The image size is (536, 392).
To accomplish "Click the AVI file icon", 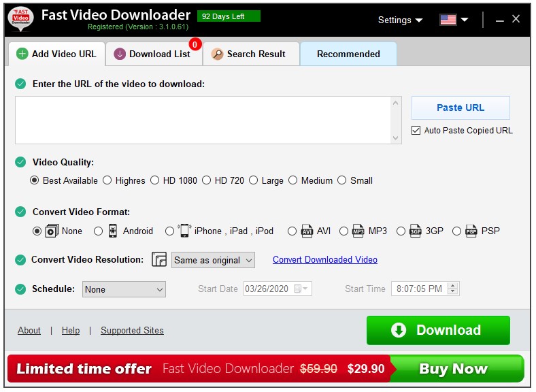I will 307,231.
